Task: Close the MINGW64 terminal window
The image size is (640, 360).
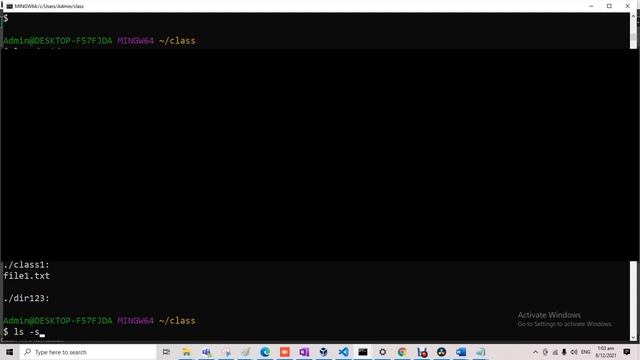Action: [627, 6]
